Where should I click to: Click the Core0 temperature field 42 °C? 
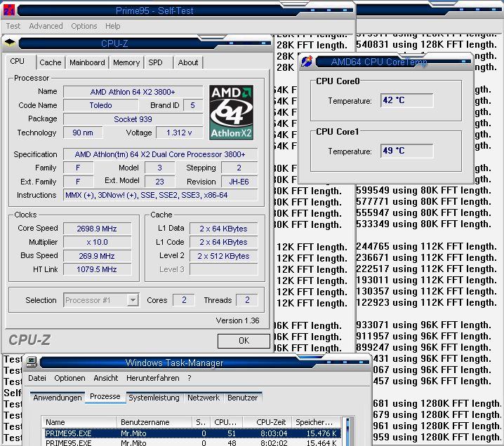(x=406, y=100)
